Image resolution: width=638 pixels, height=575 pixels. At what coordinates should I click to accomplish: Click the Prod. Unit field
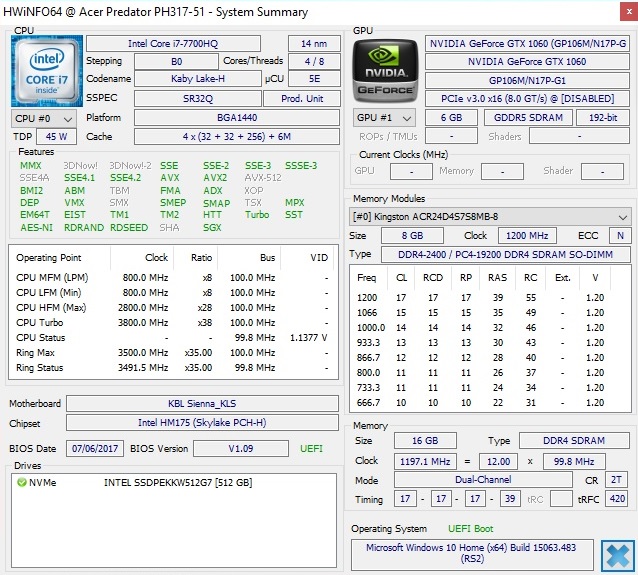pos(302,98)
